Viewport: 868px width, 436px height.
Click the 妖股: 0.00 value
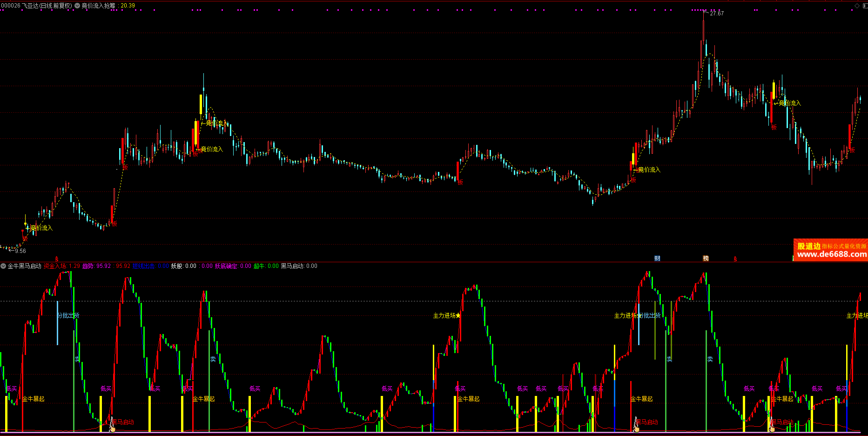click(184, 266)
